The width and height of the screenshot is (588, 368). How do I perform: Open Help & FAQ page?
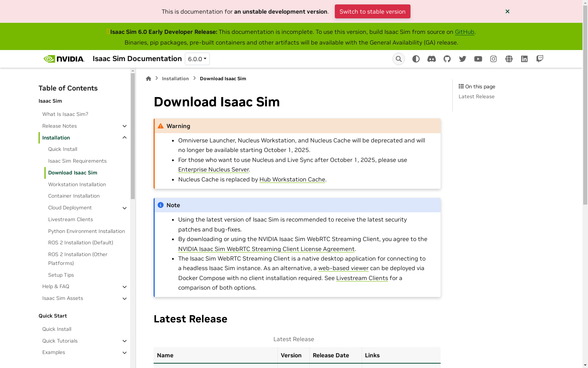click(x=55, y=286)
